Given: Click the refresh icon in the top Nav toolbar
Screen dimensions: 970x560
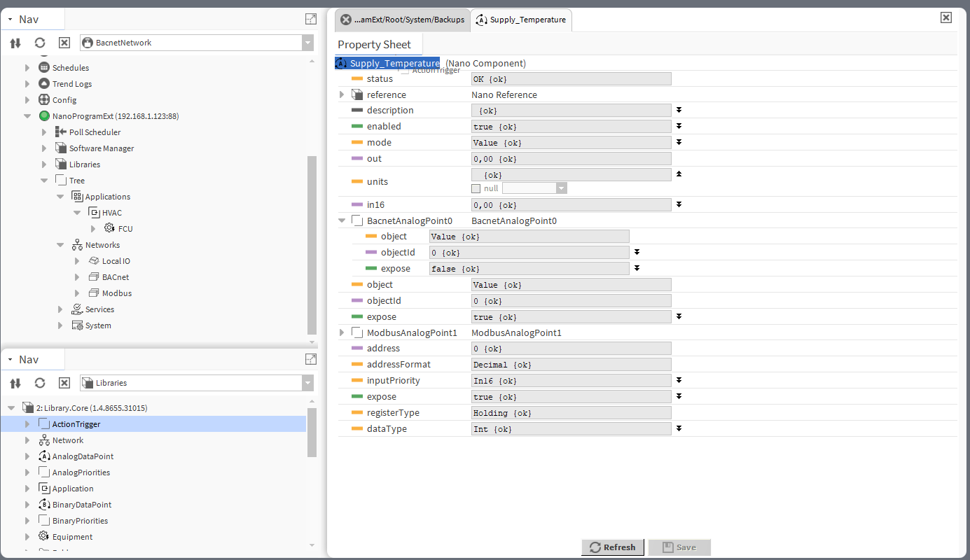Looking at the screenshot, I should (40, 43).
